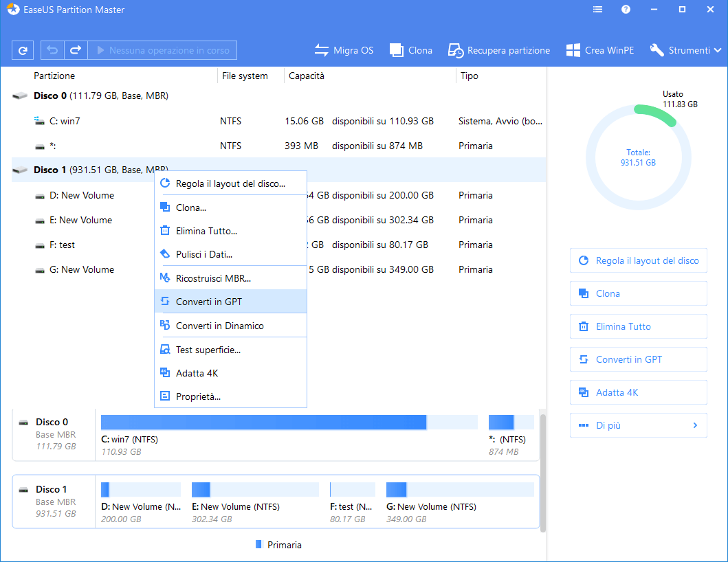Click the vertical scrollbar of disk map
728x562 pixels.
coord(543,473)
